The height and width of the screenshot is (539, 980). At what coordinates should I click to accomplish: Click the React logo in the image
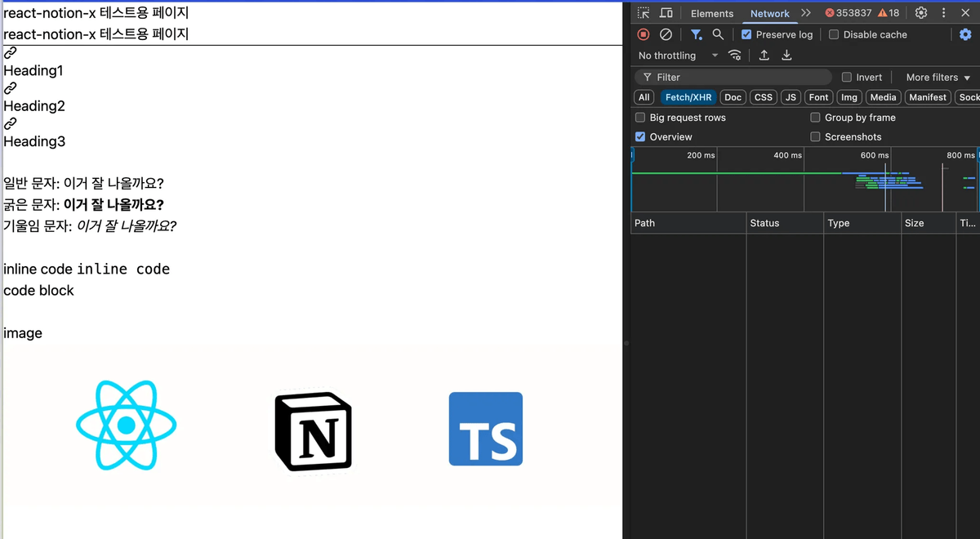126,425
